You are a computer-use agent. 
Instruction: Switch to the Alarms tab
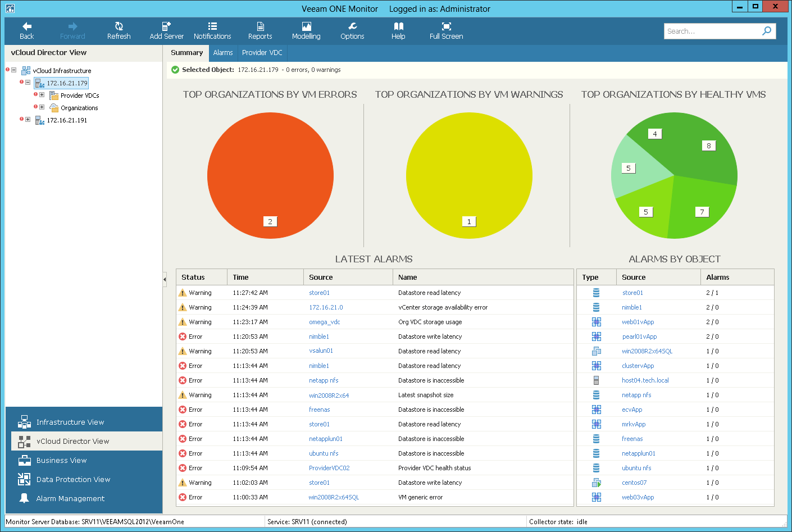[223, 53]
